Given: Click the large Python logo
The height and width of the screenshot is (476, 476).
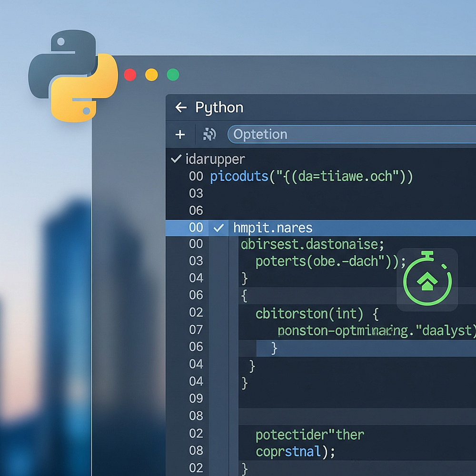Looking at the screenshot, I should (x=73, y=76).
